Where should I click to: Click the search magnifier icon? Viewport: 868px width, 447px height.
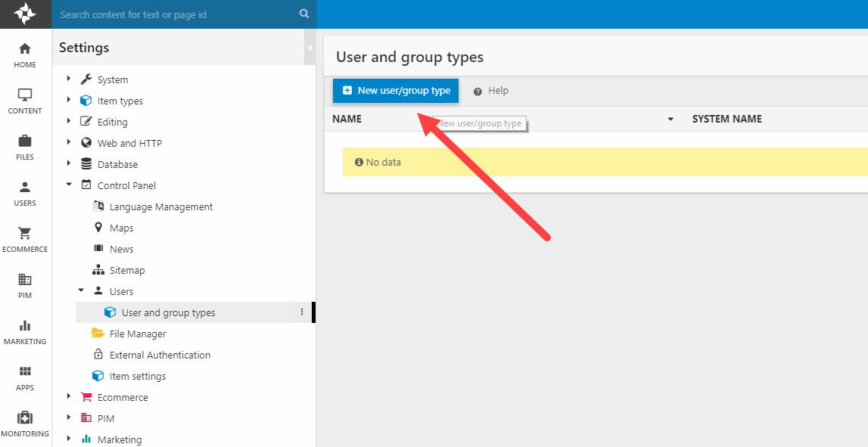(x=304, y=14)
